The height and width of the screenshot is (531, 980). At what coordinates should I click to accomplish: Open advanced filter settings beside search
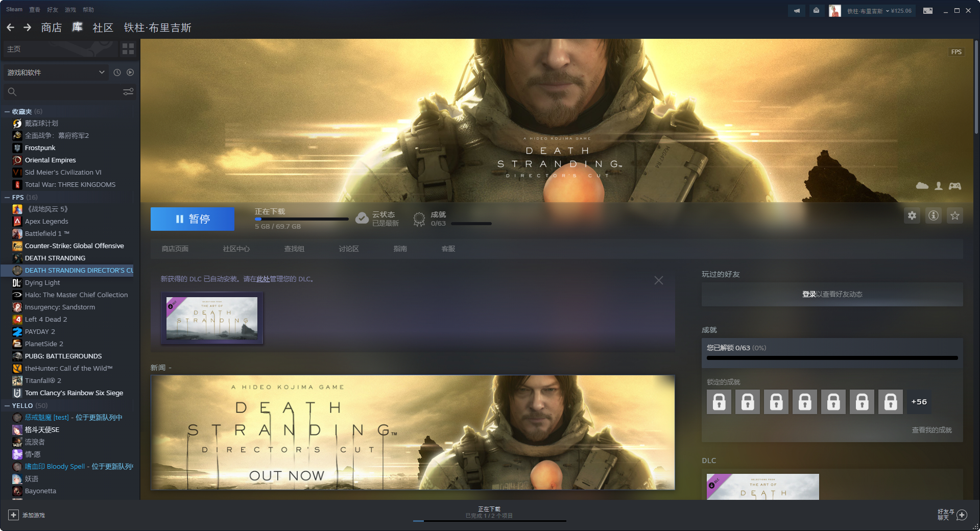click(x=128, y=92)
